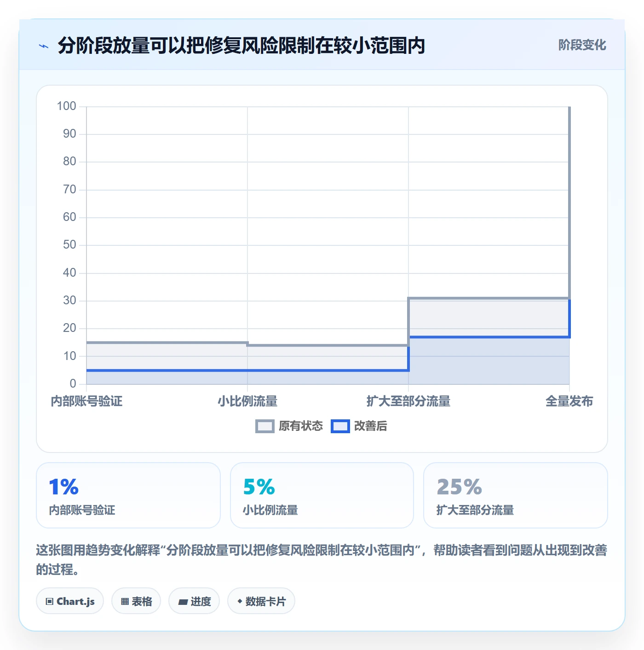Hide the 原有状态 dataset via its legend label
This screenshot has width=644, height=650.
click(x=301, y=426)
